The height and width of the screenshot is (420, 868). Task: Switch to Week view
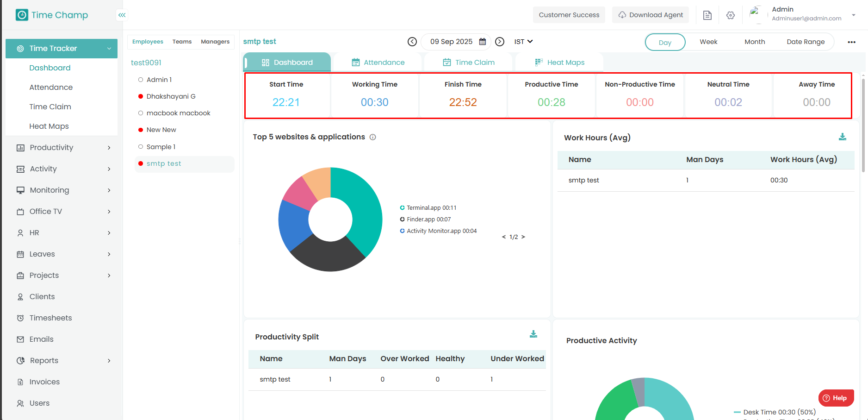tap(708, 42)
